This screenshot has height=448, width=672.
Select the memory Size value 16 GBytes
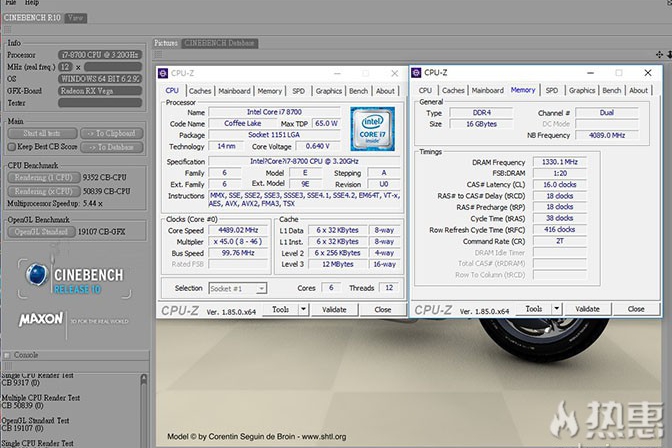(481, 124)
